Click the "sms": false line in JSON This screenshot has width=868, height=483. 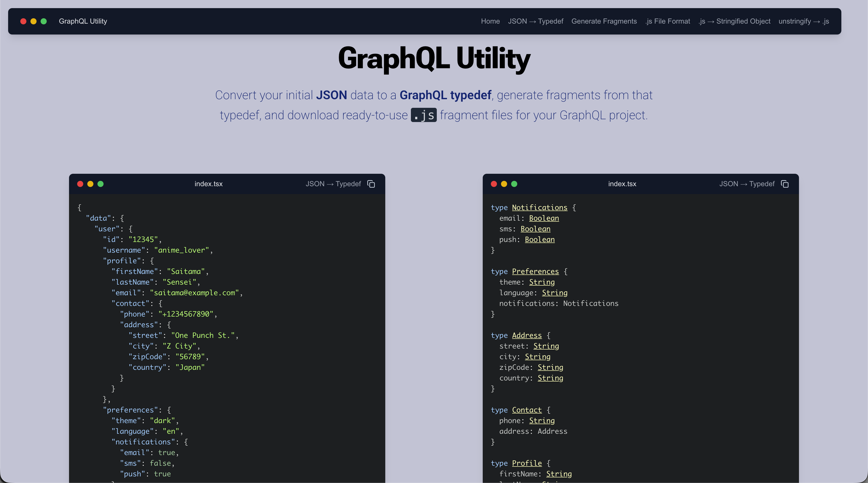147,463
